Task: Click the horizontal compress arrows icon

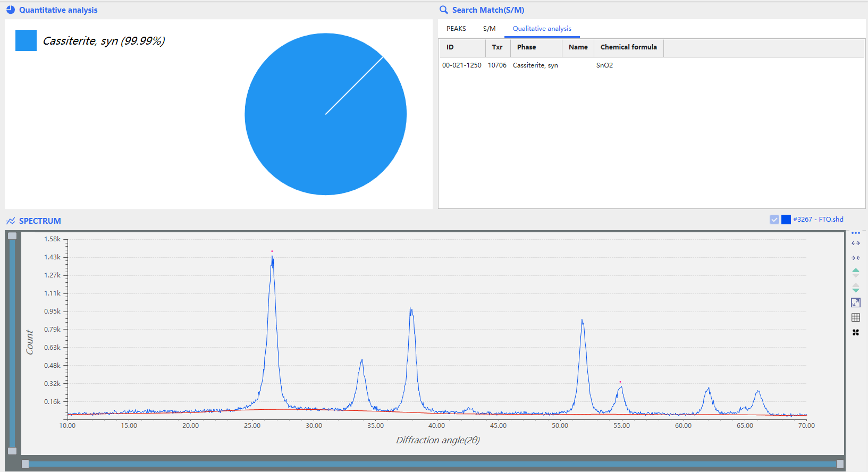Action: tap(855, 258)
